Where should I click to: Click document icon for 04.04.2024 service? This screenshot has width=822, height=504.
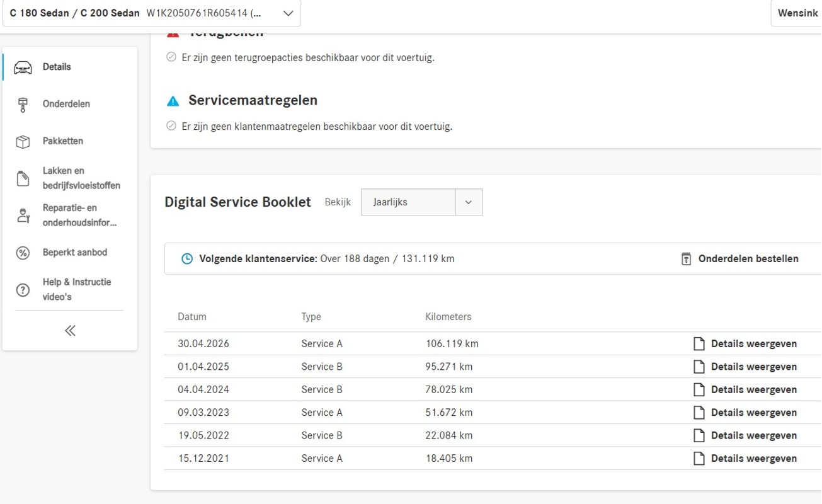pyautogui.click(x=699, y=389)
